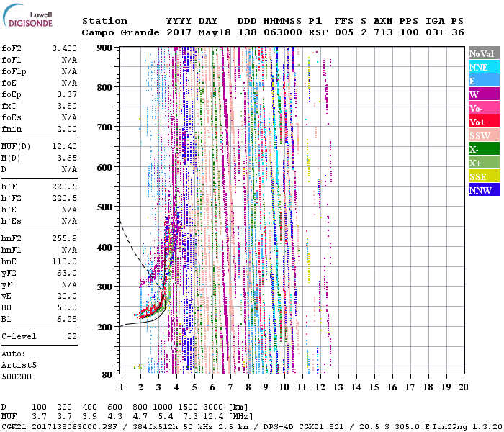The image size is (504, 432).
Task: Click the MUF 12.4 value in the table
Action: click(213, 417)
